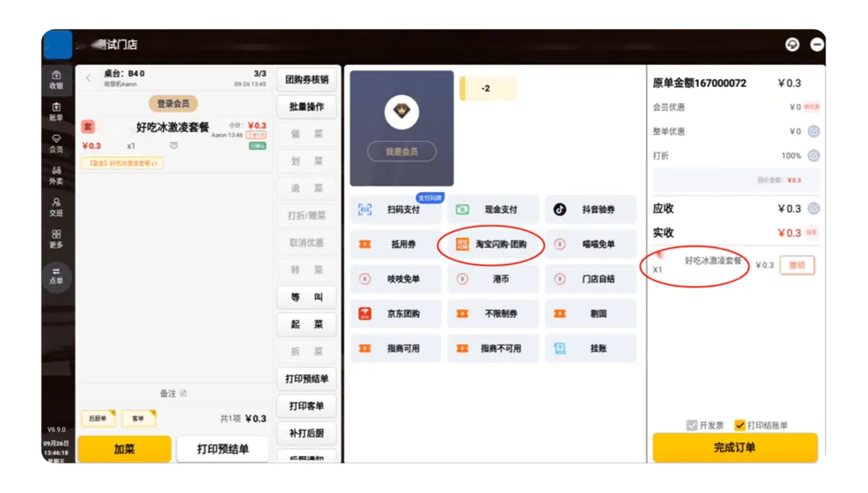Click the 备注 remark field
Screen dimensions: 868x493
pos(173,393)
